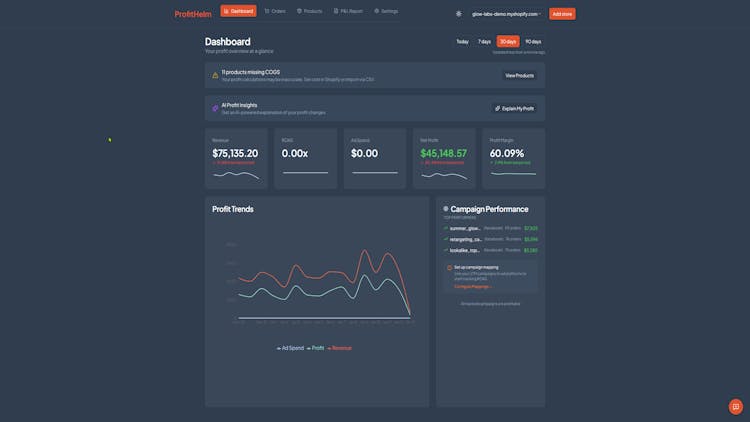
Task: Toggle Revenue series in chart legend
Action: coord(339,348)
